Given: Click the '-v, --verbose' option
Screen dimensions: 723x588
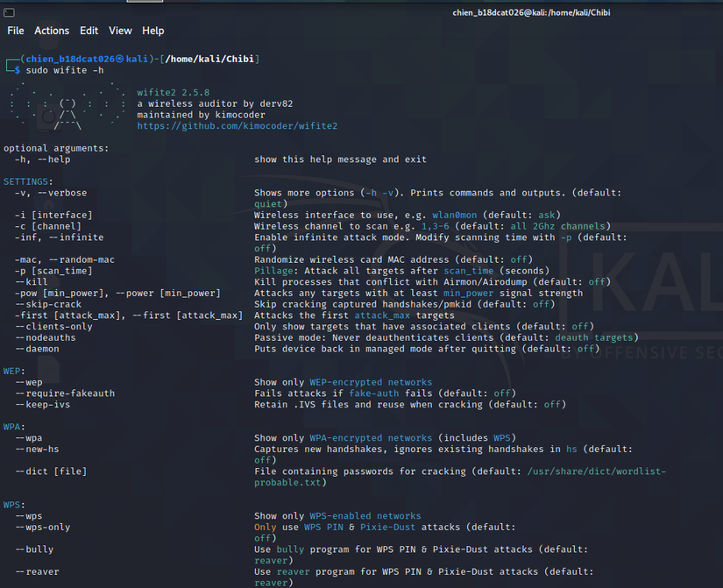Looking at the screenshot, I should (x=51, y=193).
